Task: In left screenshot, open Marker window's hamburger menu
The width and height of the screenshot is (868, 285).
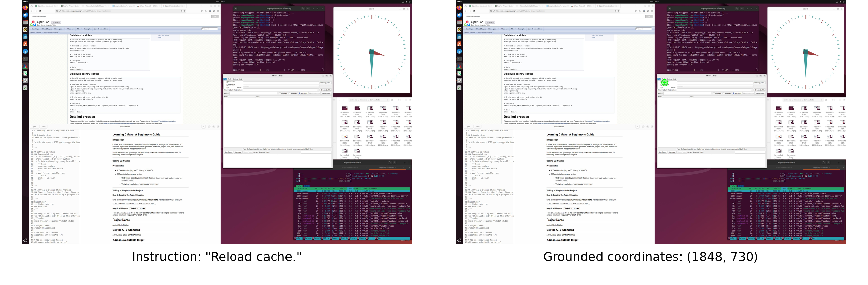Action: (x=204, y=127)
